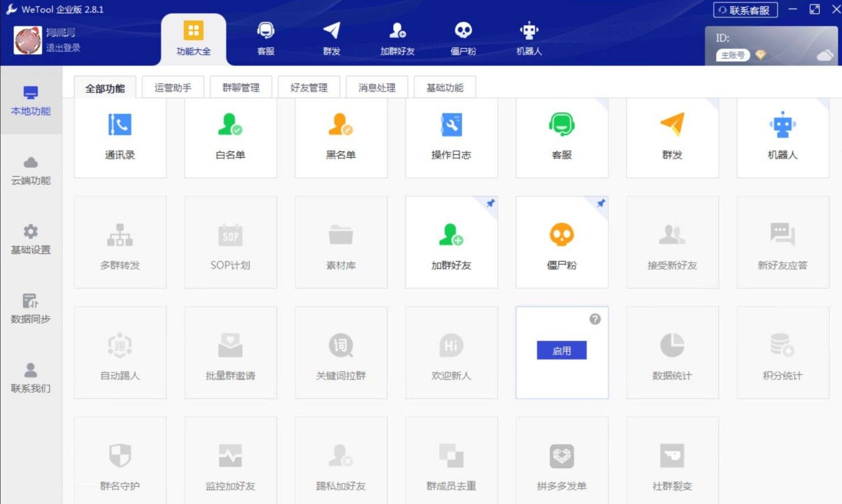The height and width of the screenshot is (504, 842).
Task: Open 云端功能 in the left sidebar
Action: 31,171
